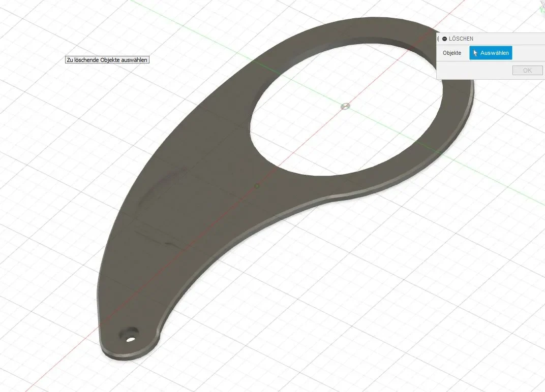The width and height of the screenshot is (545, 392).
Task: Click the LÖSCHEN dialog title text
Action: [461, 39]
